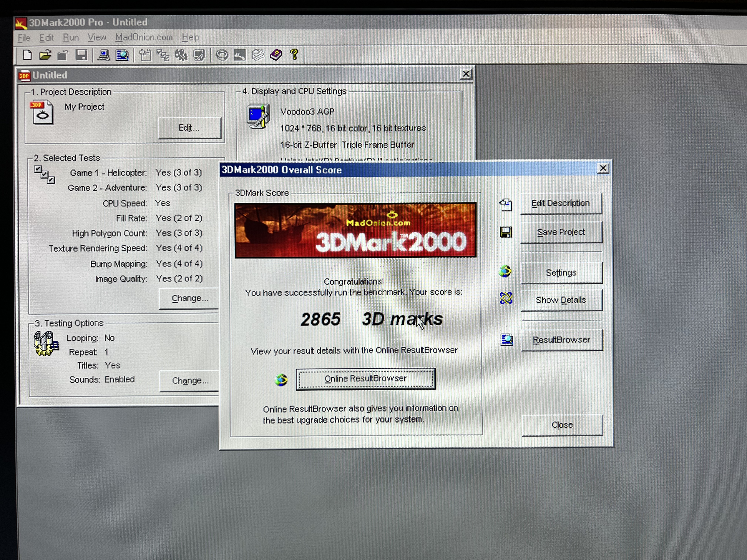Image resolution: width=747 pixels, height=560 pixels.
Task: Open the Help menu
Action: 190,37
